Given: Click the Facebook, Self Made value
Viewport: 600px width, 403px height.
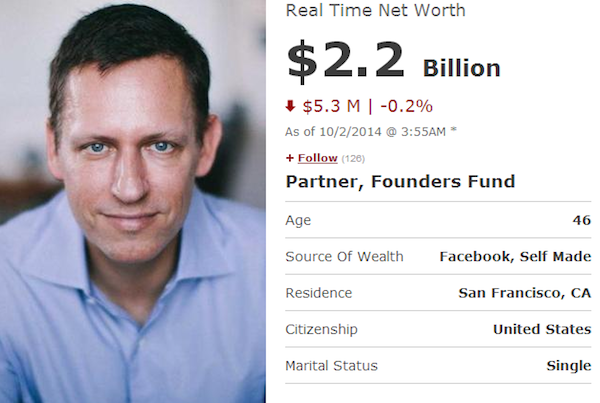Looking at the screenshot, I should [x=515, y=257].
